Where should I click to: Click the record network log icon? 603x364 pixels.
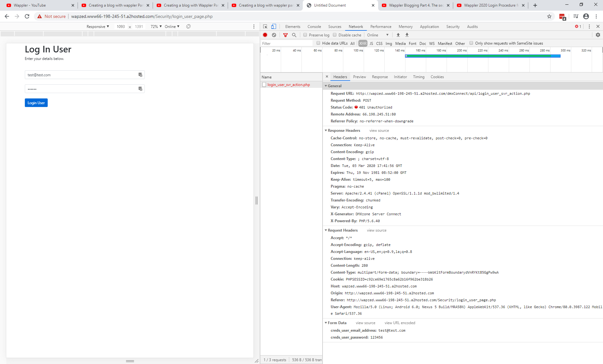click(265, 35)
